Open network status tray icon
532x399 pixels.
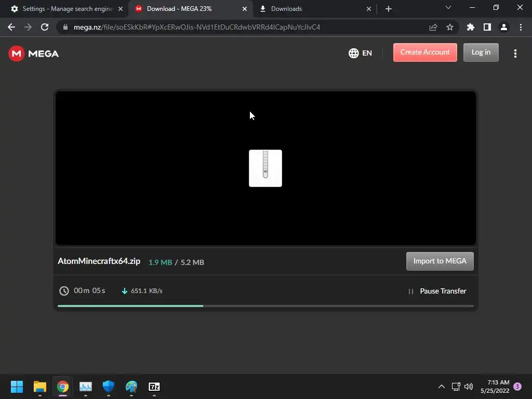point(456,387)
